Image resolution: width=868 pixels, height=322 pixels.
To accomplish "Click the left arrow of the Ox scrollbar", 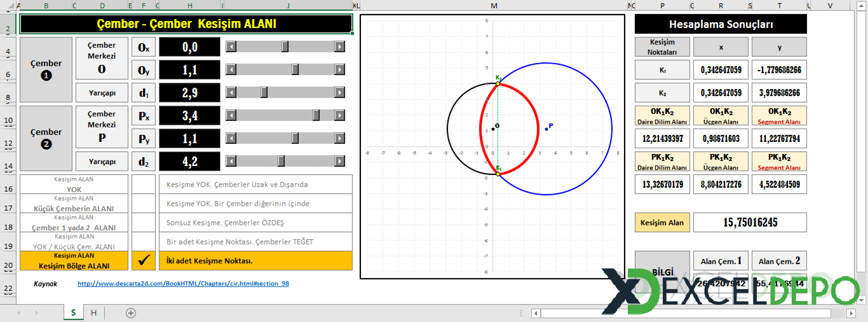I will [231, 46].
